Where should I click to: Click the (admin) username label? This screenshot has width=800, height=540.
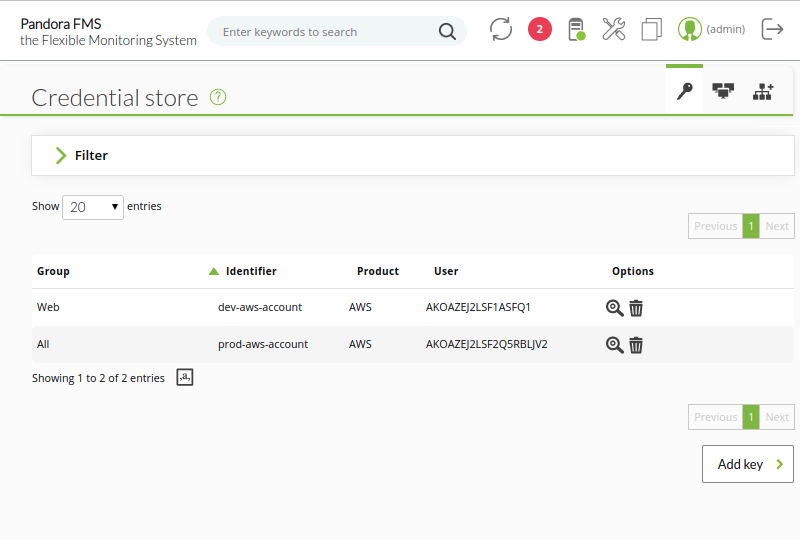tap(725, 29)
